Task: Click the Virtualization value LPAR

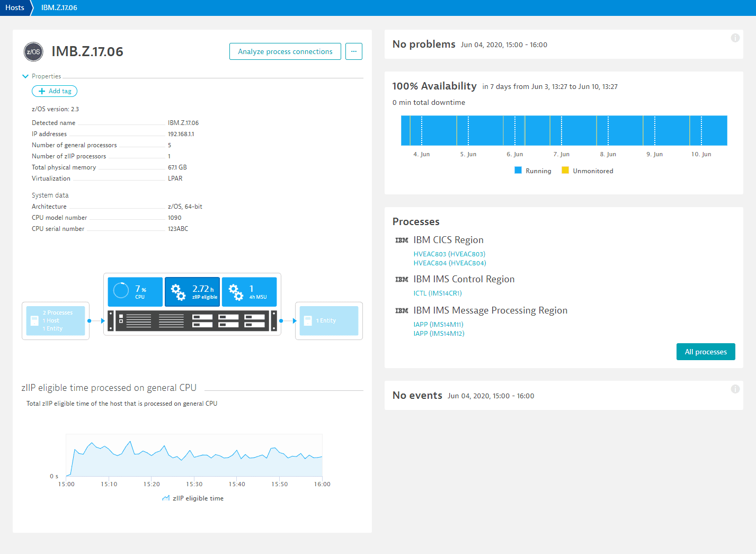Action: coord(175,178)
